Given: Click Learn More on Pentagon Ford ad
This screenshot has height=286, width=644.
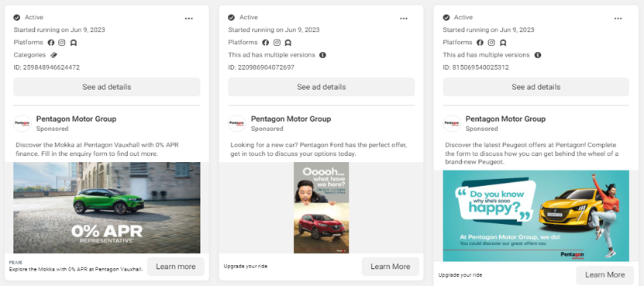Looking at the screenshot, I should [x=390, y=267].
